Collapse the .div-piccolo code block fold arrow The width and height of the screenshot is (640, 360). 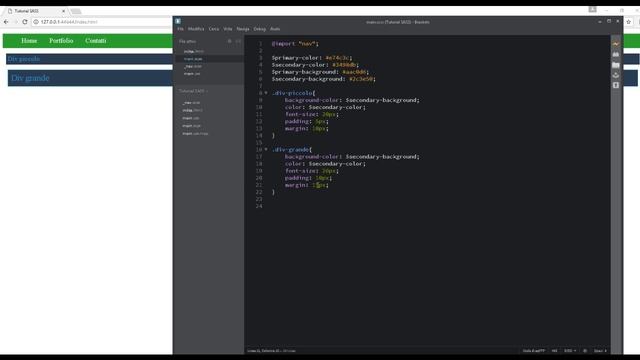click(x=266, y=93)
